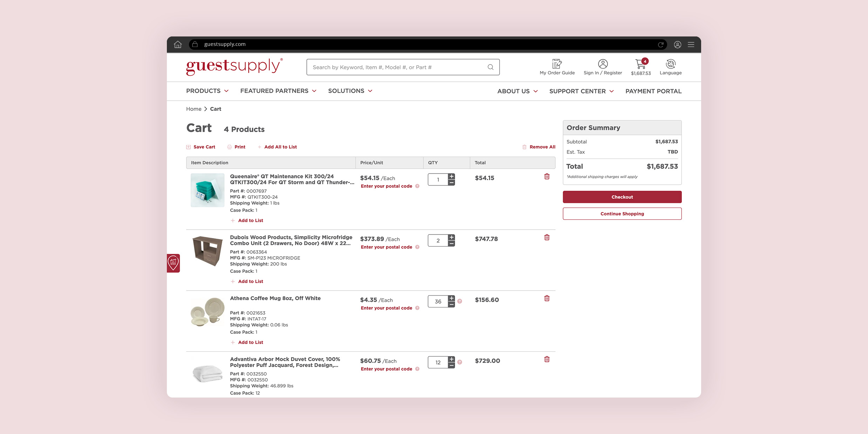The image size is (868, 434).
Task: Open the red store locator side tab
Action: 173,263
